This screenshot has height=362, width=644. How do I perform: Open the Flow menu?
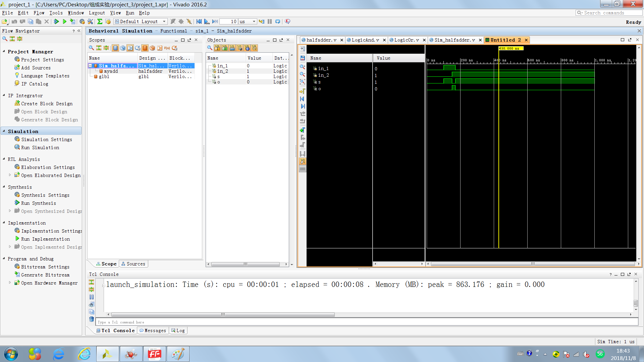(39, 13)
